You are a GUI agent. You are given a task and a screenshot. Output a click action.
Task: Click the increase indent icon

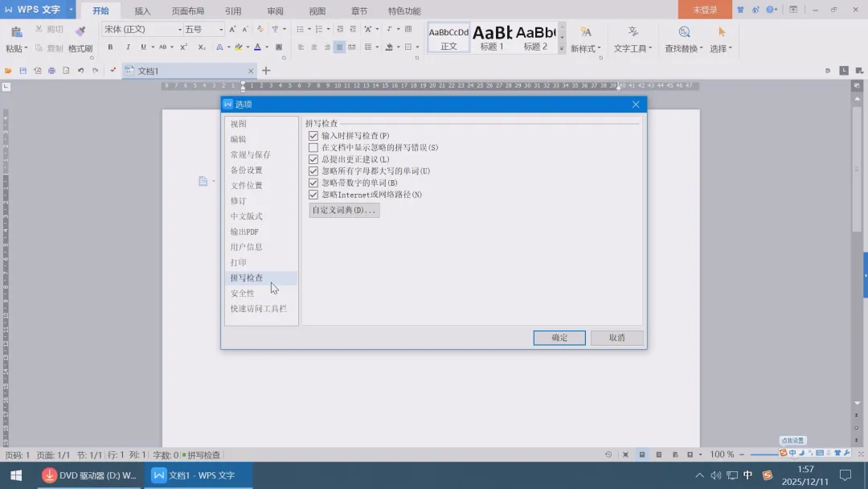point(353,29)
